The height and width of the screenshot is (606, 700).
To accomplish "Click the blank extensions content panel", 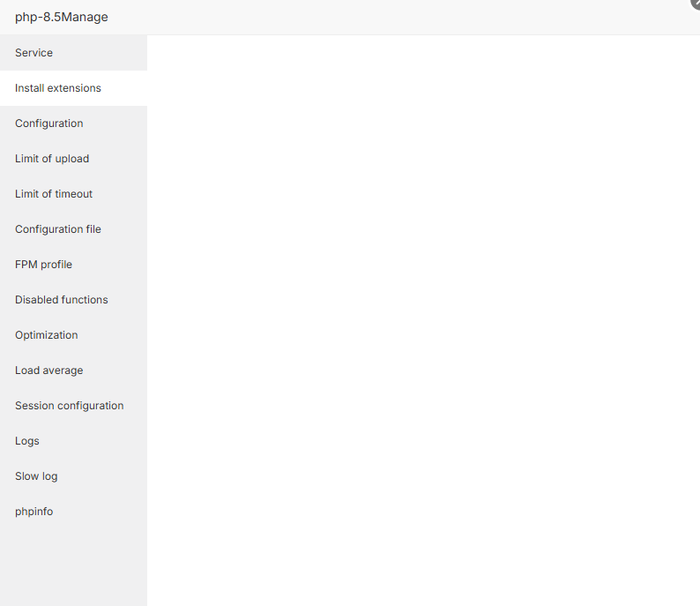I will 423,318.
